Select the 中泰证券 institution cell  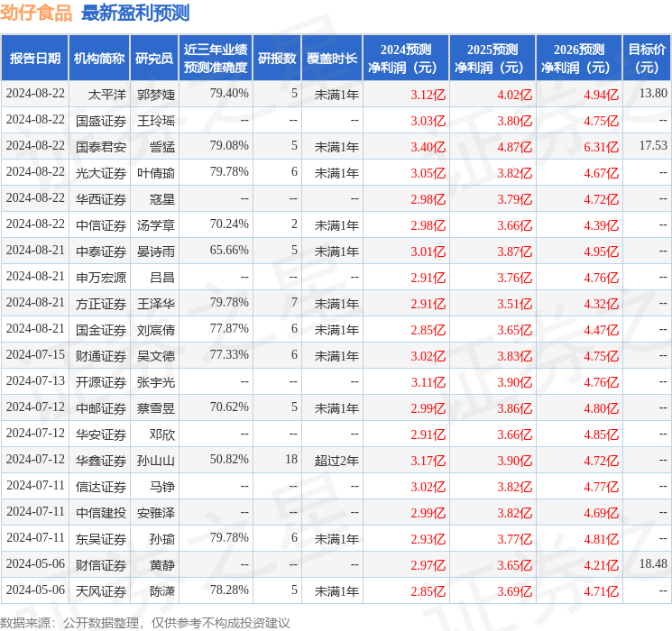coord(101,251)
